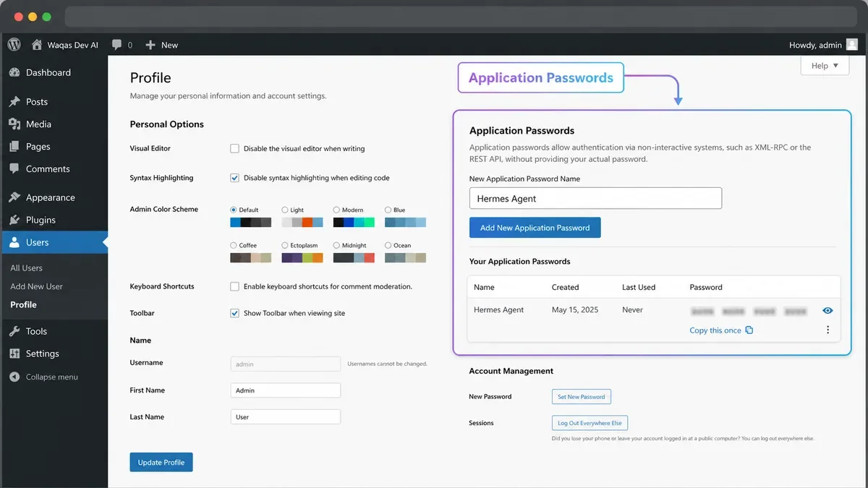
Task: Click the Pages icon in sidebar
Action: pyautogui.click(x=14, y=147)
